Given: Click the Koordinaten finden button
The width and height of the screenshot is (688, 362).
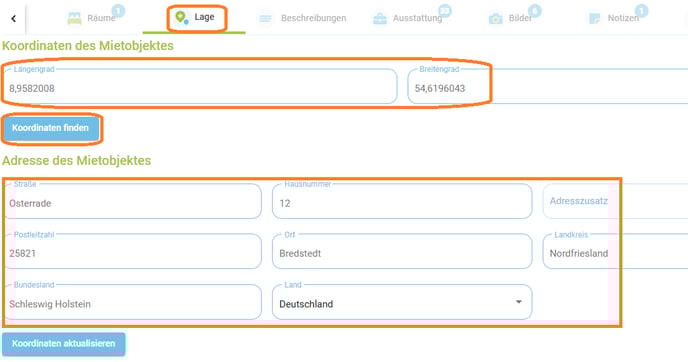Looking at the screenshot, I should coord(51,128).
